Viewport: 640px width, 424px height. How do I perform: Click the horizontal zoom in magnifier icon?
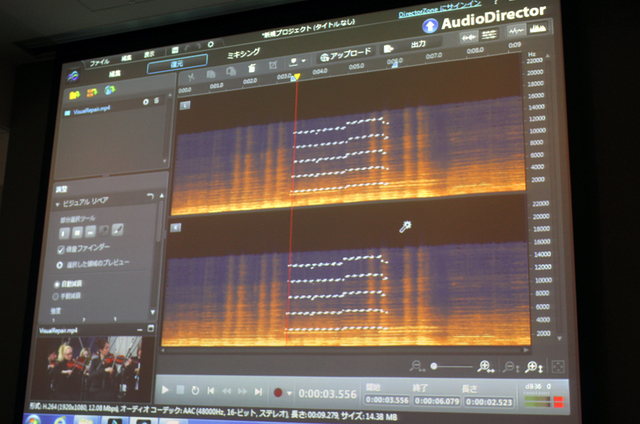(485, 367)
